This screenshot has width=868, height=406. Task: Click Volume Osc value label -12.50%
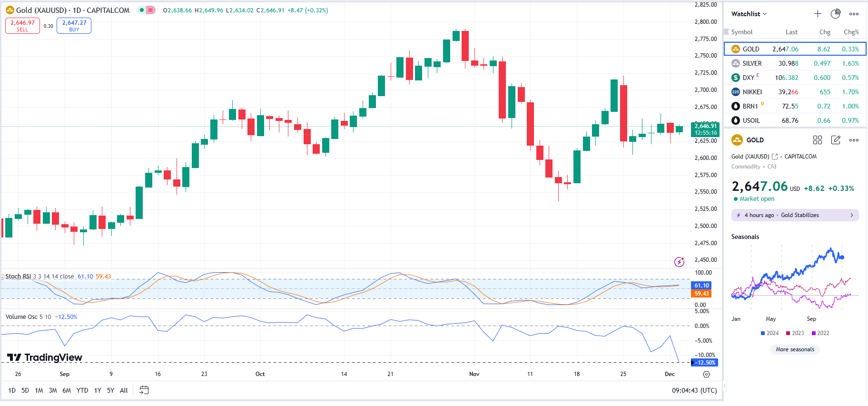[704, 363]
